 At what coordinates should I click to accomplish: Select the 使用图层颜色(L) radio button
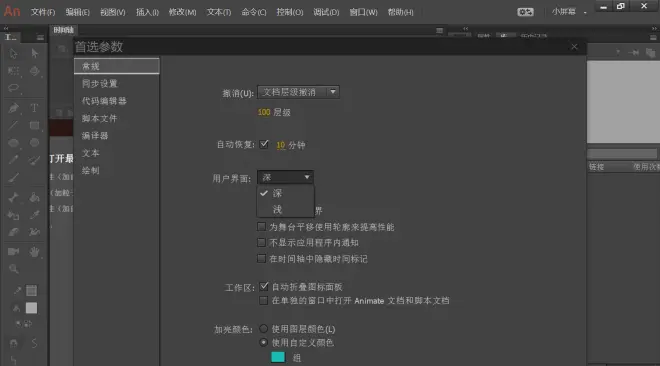point(263,329)
